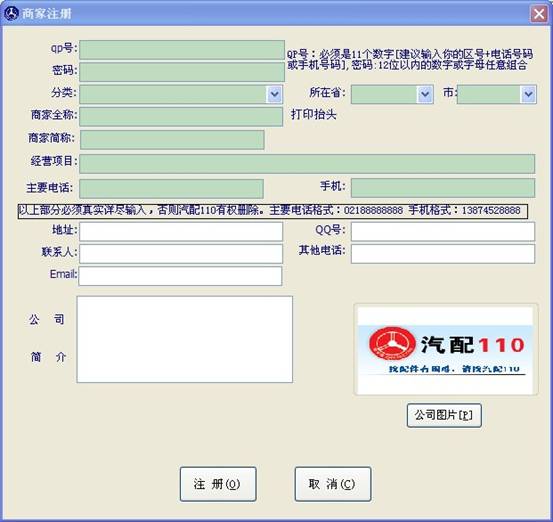Click the 商家简称 text field
Image resolution: width=553 pixels, height=522 pixels.
pos(172,140)
